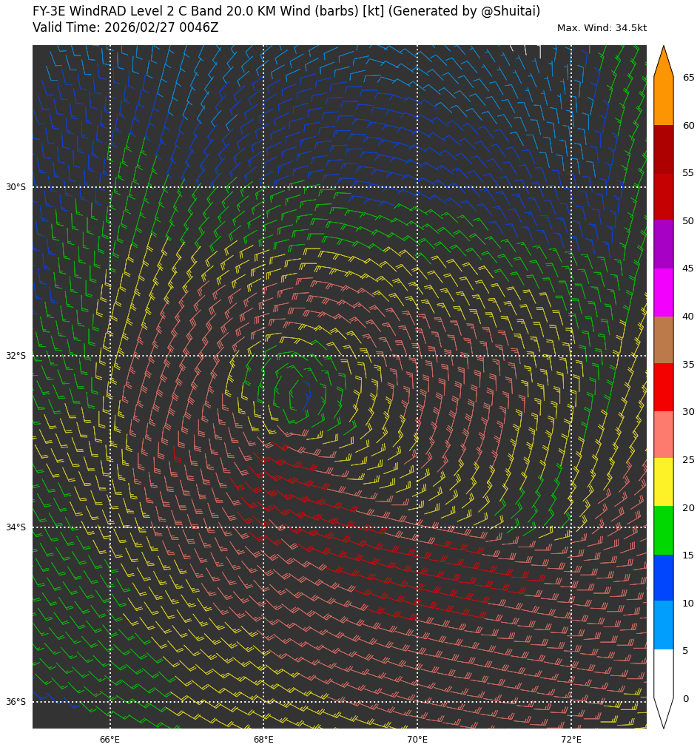Click the orange 60–65 kt colorbar segment
The width and height of the screenshot is (700, 750).
[663, 101]
